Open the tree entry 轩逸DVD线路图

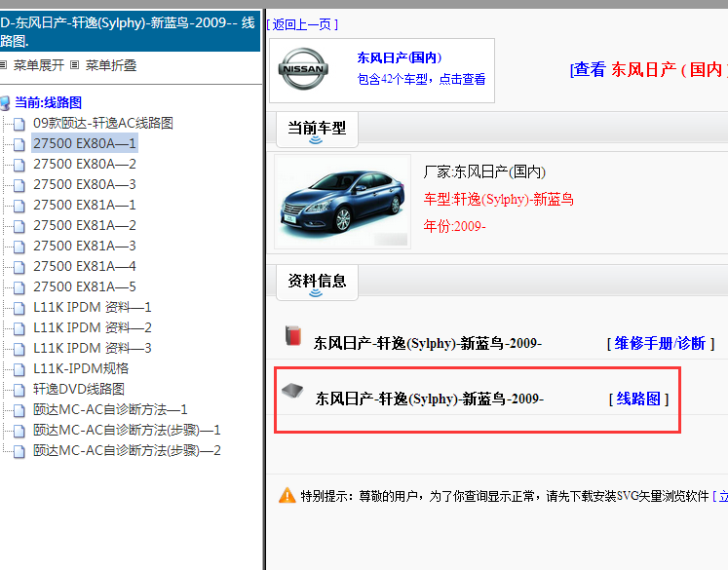click(x=79, y=389)
